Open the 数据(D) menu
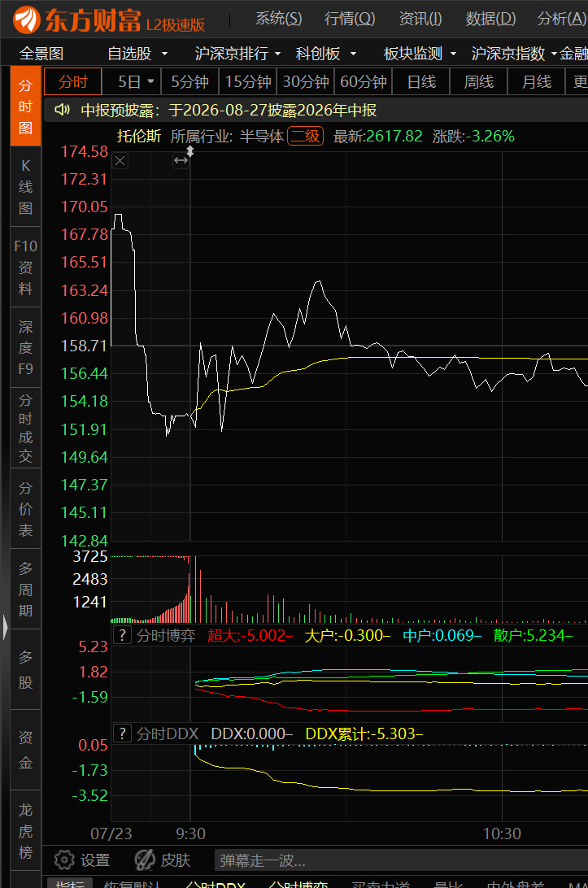Viewport: 588px width, 888px height. pyautogui.click(x=490, y=19)
